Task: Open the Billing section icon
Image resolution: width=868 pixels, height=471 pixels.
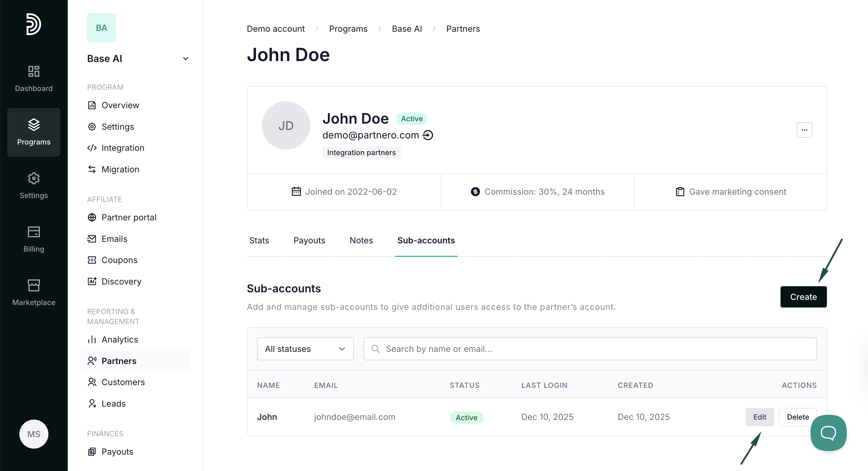Action: click(x=34, y=232)
